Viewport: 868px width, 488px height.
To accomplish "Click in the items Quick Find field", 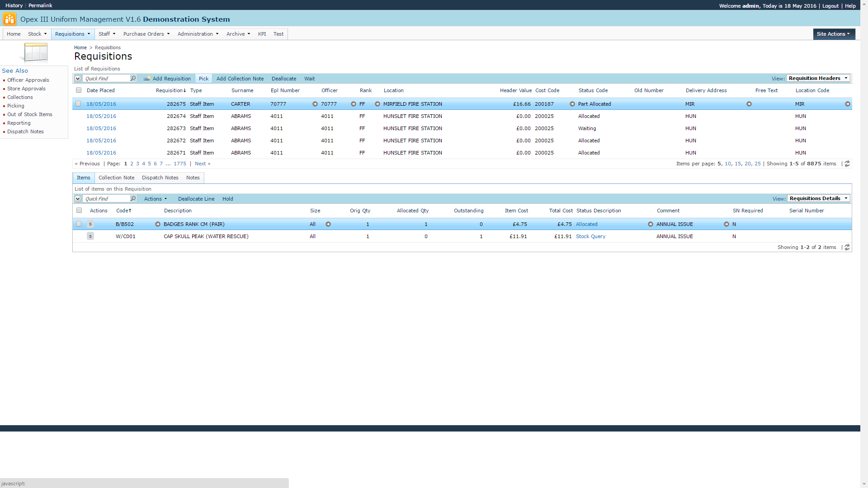I will click(x=106, y=199).
